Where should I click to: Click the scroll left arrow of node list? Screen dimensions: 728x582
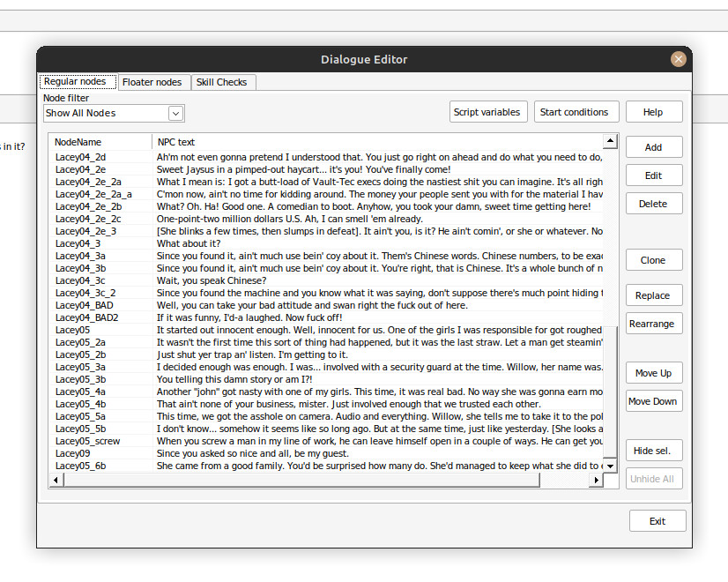pos(56,480)
